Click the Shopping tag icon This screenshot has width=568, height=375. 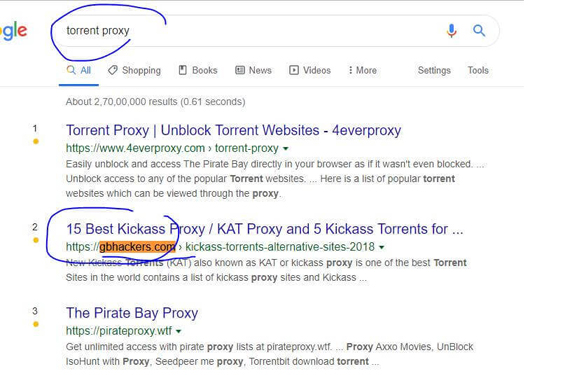click(113, 70)
